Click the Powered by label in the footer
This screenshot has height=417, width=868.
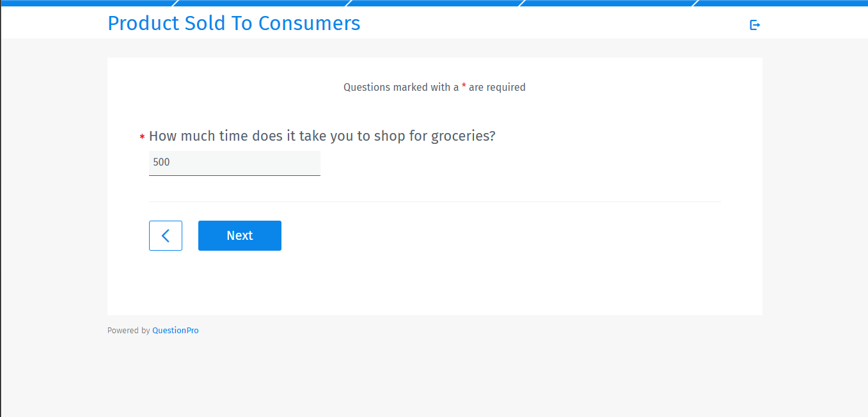(128, 330)
